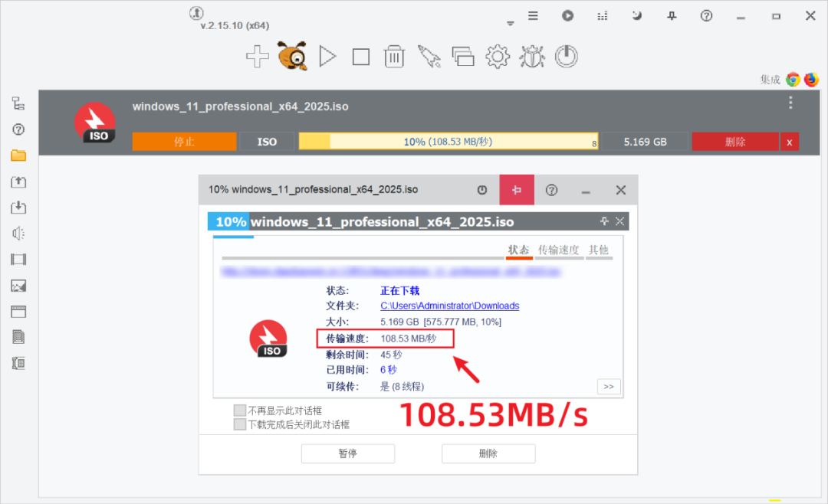This screenshot has width=828, height=504.
Task: Toggle the red pin button in dialog
Action: tap(517, 190)
